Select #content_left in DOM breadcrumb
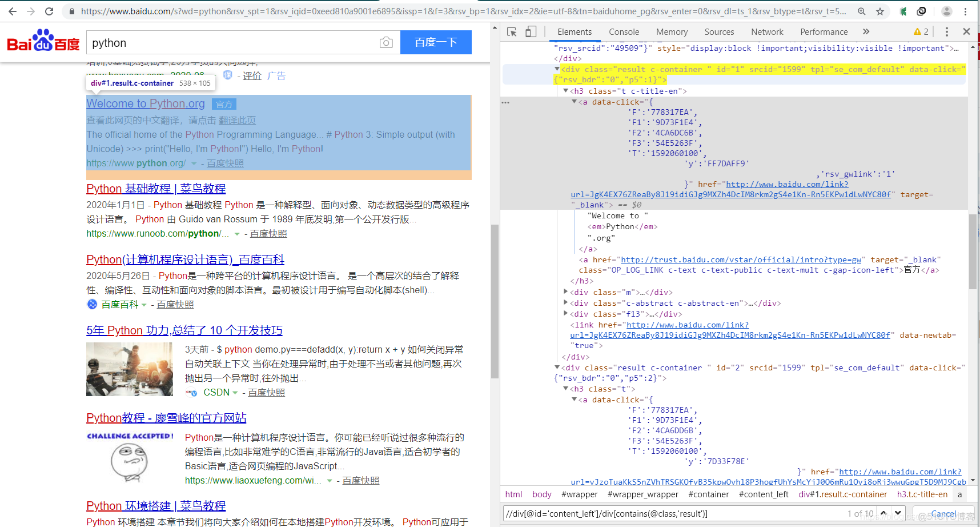The image size is (980, 527). pos(764,494)
